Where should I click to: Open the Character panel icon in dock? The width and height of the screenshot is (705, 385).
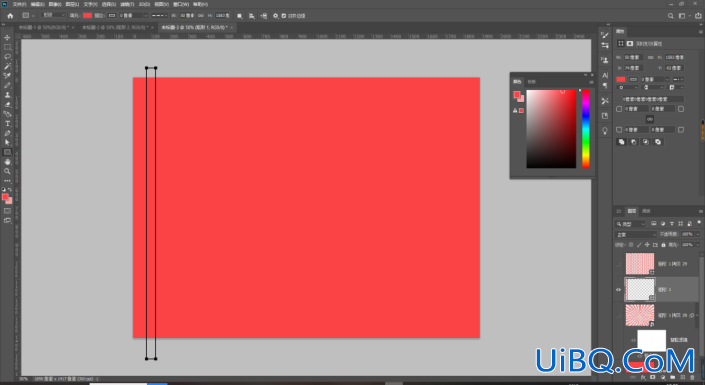(605, 75)
